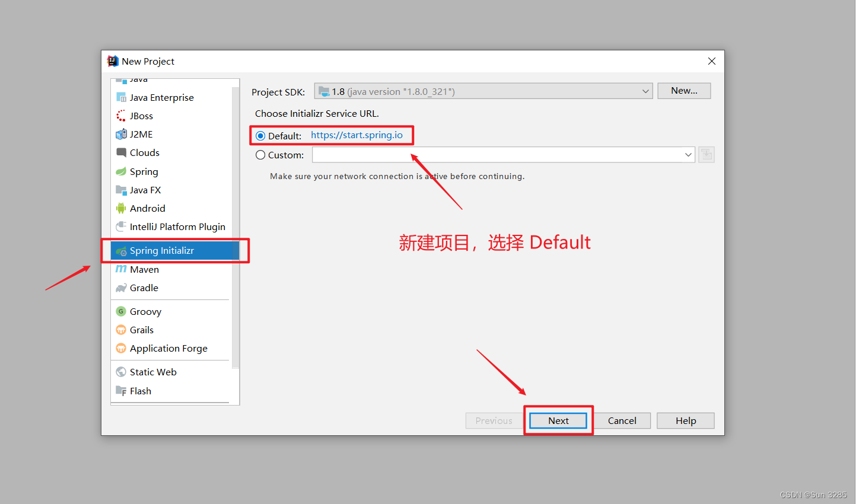Click the Flash folder icon
Viewport: 856px width, 504px height.
[121, 391]
